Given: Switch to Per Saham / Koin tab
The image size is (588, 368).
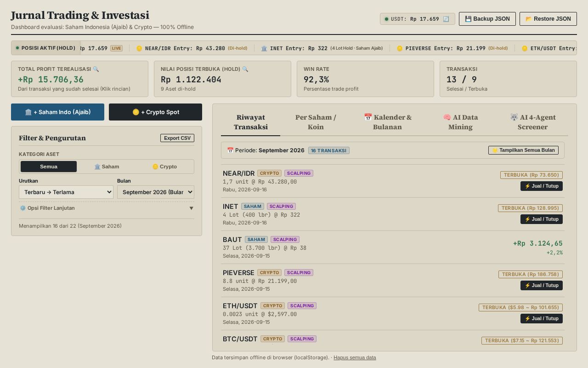Looking at the screenshot, I should [316, 122].
